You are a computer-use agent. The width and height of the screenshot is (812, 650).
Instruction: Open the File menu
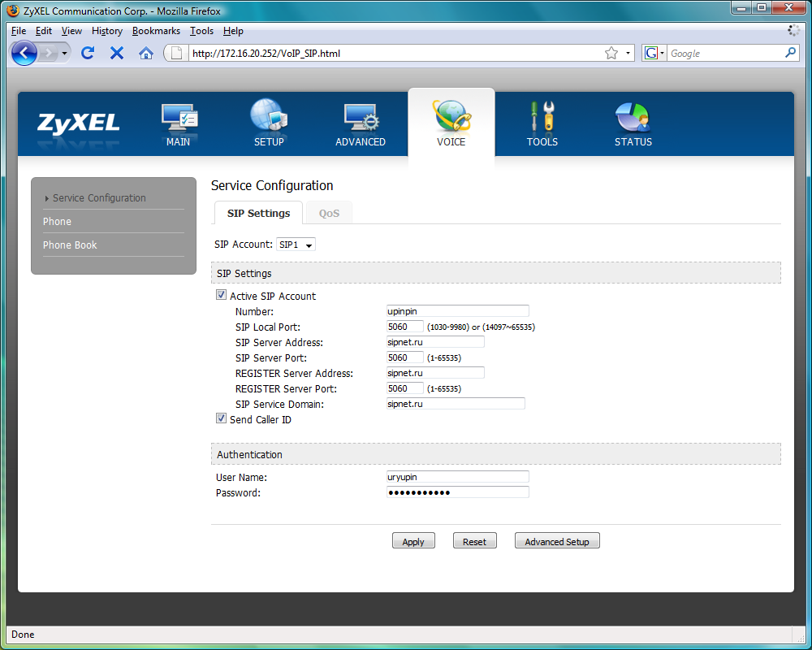pyautogui.click(x=19, y=31)
